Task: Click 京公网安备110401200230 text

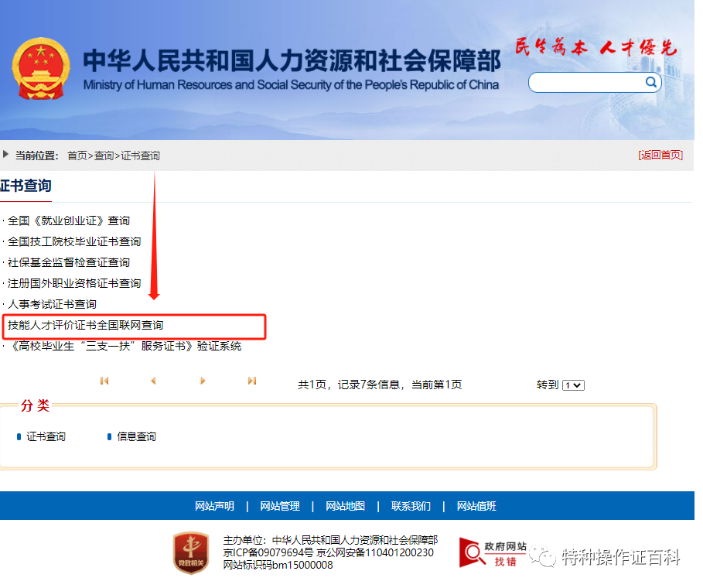Action: [x=375, y=552]
